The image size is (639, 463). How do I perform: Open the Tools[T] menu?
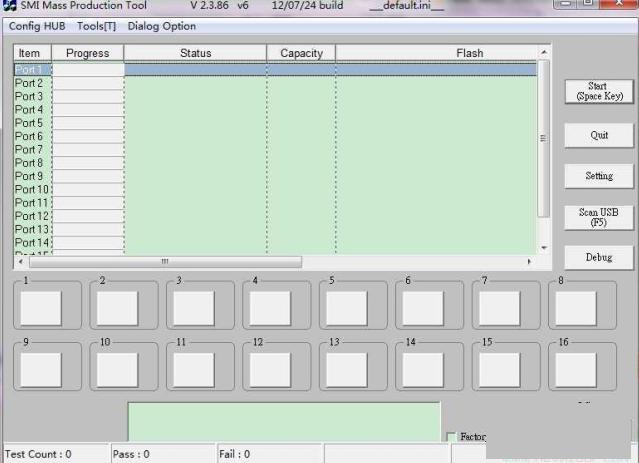point(97,26)
